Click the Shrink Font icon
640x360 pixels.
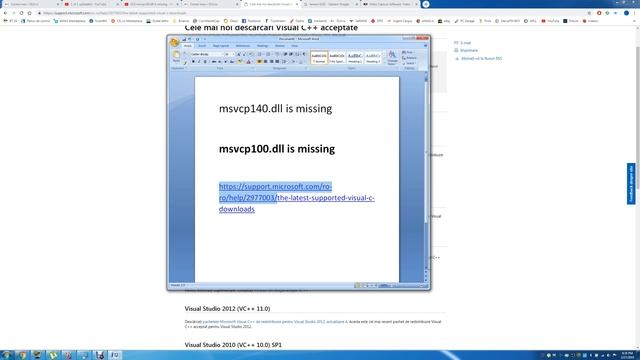244,54
